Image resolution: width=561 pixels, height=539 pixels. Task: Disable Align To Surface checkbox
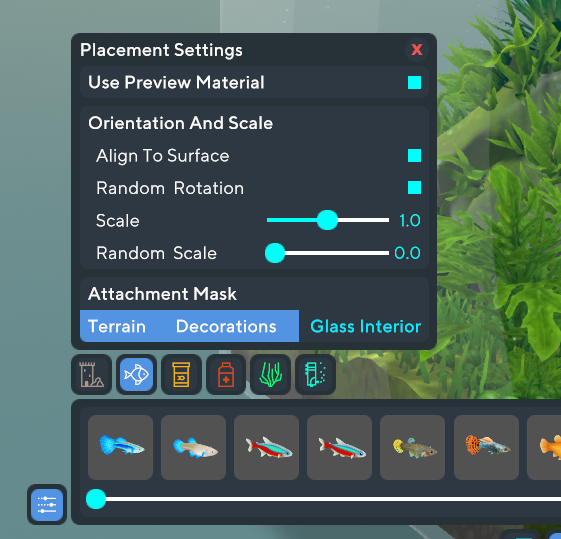[x=414, y=156]
